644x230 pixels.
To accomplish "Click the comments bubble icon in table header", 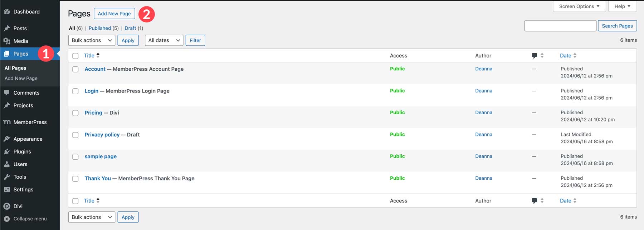I will (534, 55).
